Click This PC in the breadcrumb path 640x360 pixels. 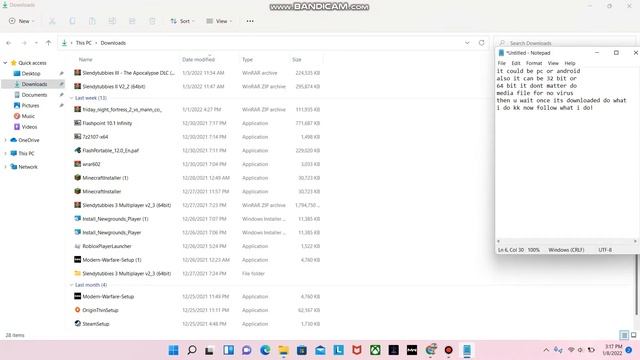[x=84, y=43]
